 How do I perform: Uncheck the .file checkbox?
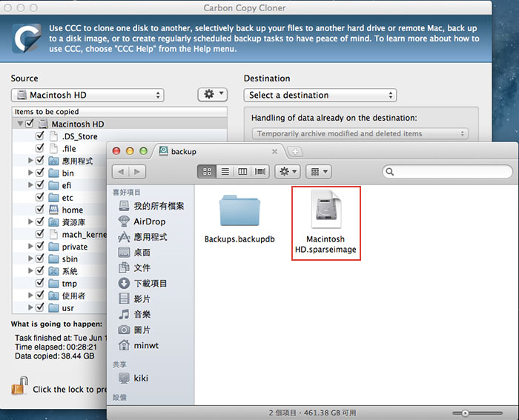40,148
